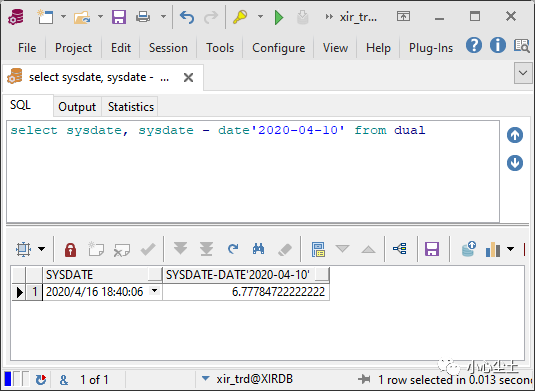535x391 pixels.
Task: Go to previous statement with up arrow
Action: [x=515, y=135]
